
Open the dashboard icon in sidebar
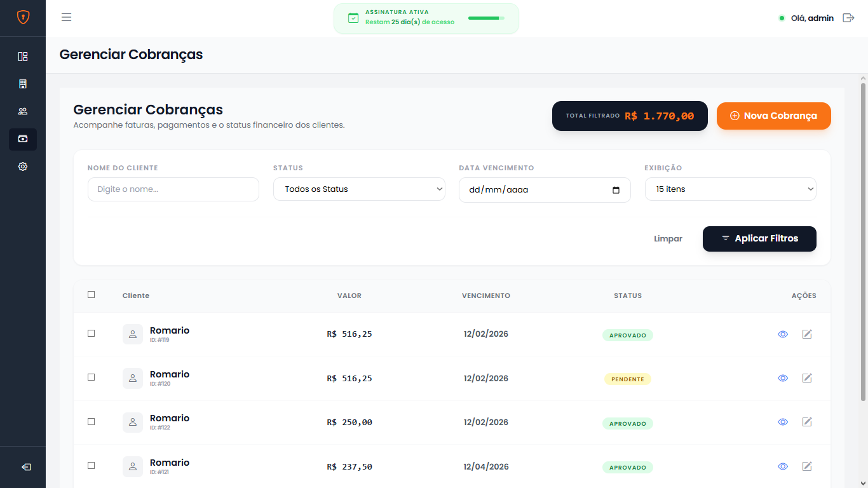pos(23,57)
